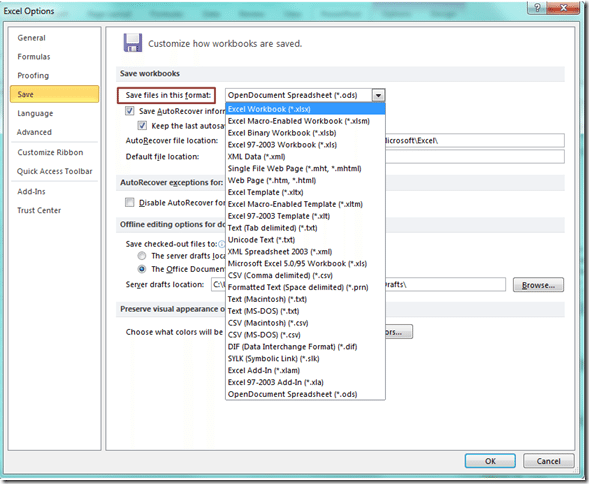Select the Save category in sidebar
The height and width of the screenshot is (484, 589).
[x=54, y=94]
